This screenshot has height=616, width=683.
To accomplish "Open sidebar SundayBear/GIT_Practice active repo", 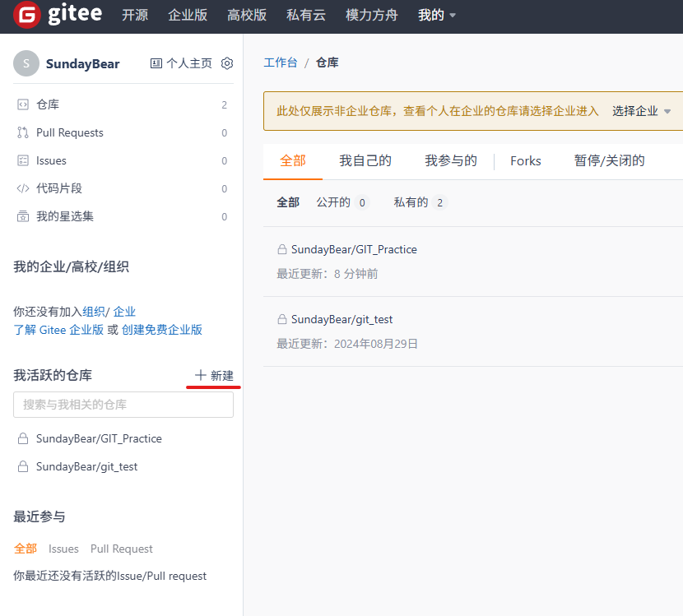I will [99, 438].
